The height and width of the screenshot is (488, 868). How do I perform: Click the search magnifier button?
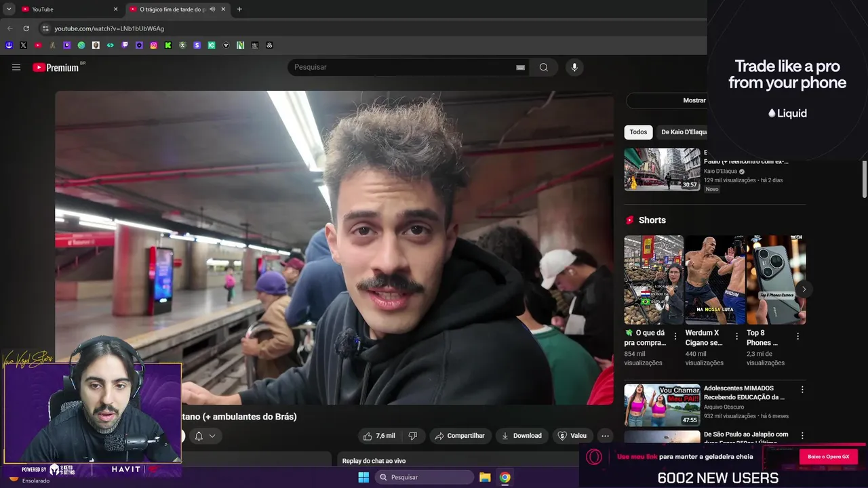pos(544,67)
